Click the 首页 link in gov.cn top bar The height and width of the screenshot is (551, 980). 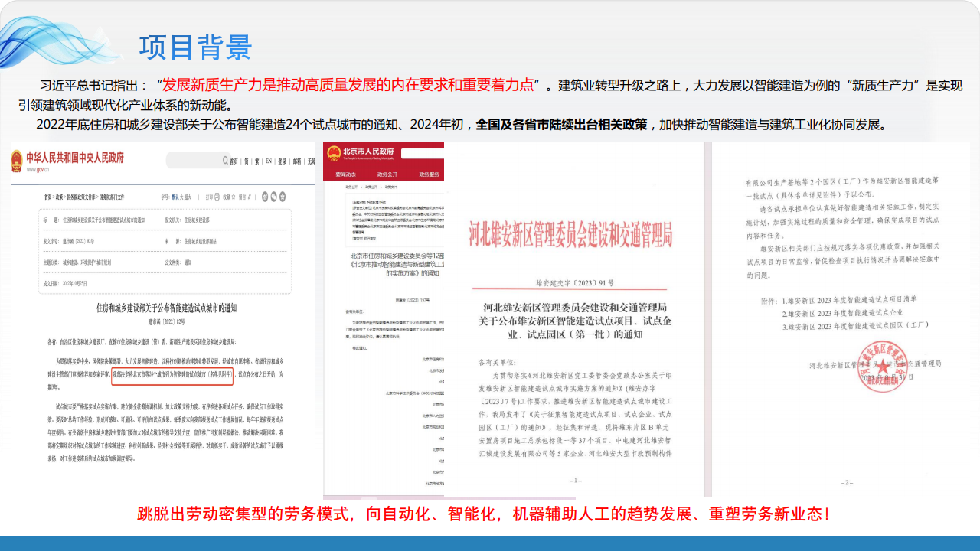(234, 161)
